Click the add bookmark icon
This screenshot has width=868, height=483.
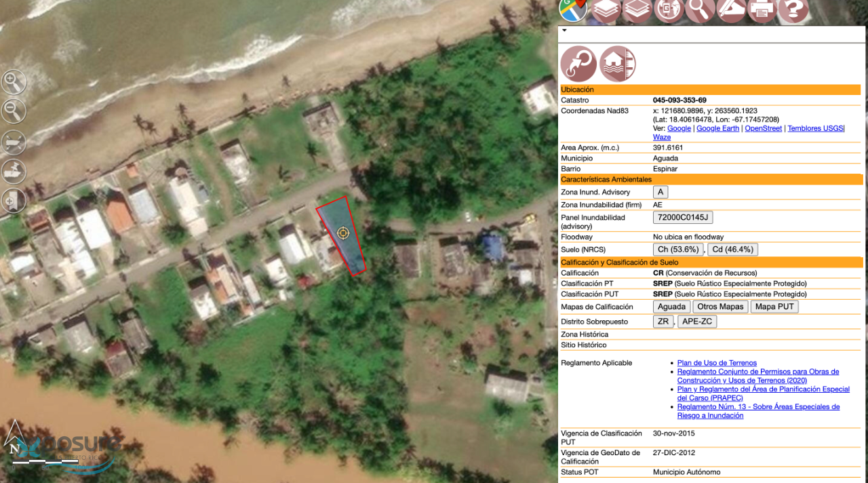14,201
